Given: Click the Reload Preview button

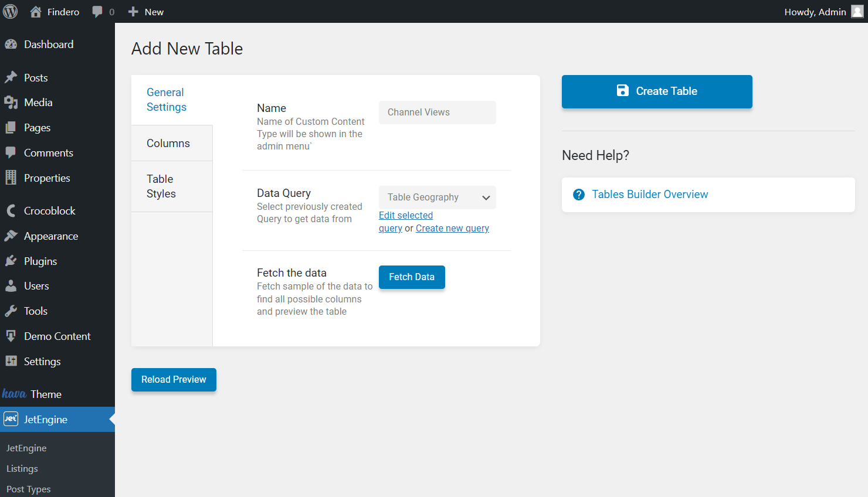Looking at the screenshot, I should [174, 380].
